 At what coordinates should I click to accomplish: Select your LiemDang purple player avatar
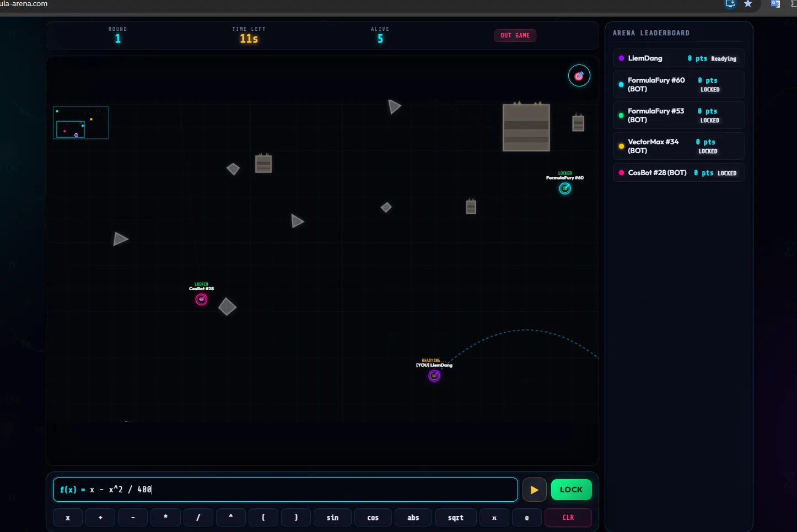pyautogui.click(x=434, y=376)
